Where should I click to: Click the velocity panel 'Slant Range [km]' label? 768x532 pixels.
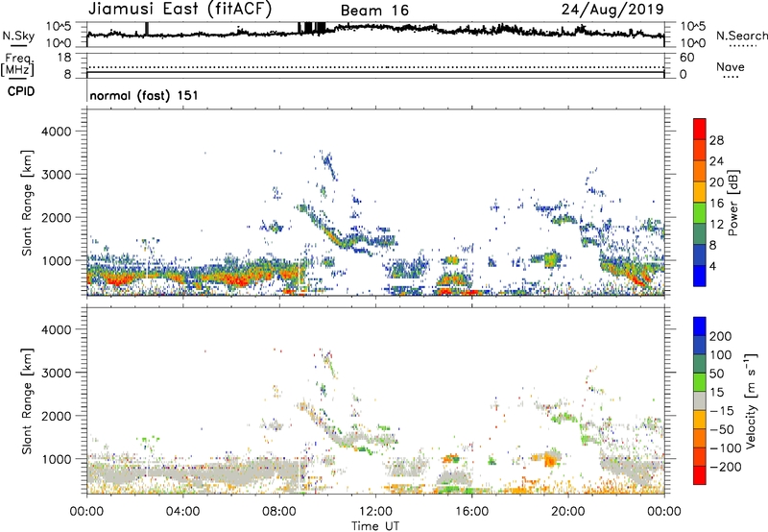point(27,400)
